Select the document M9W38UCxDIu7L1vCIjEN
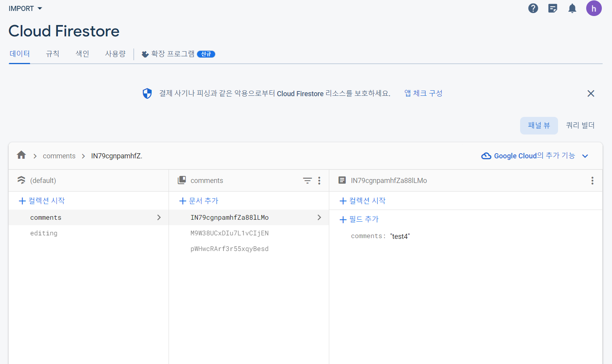The image size is (612, 364). [x=229, y=233]
